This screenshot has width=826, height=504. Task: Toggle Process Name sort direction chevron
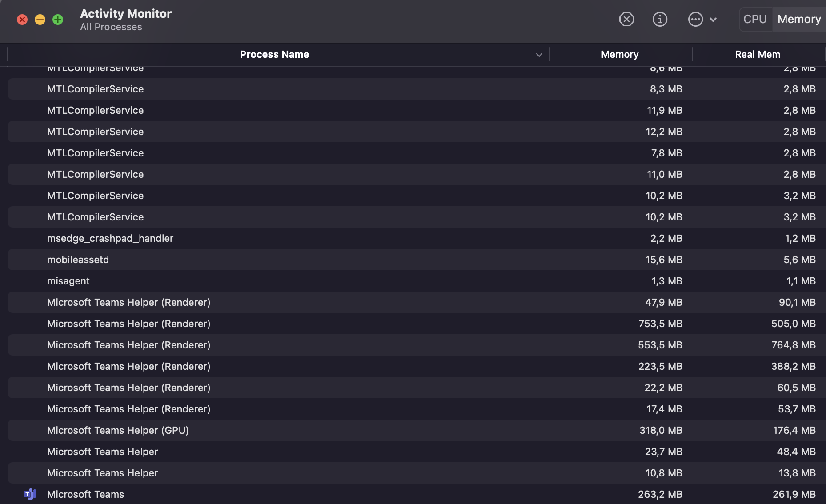(x=539, y=55)
